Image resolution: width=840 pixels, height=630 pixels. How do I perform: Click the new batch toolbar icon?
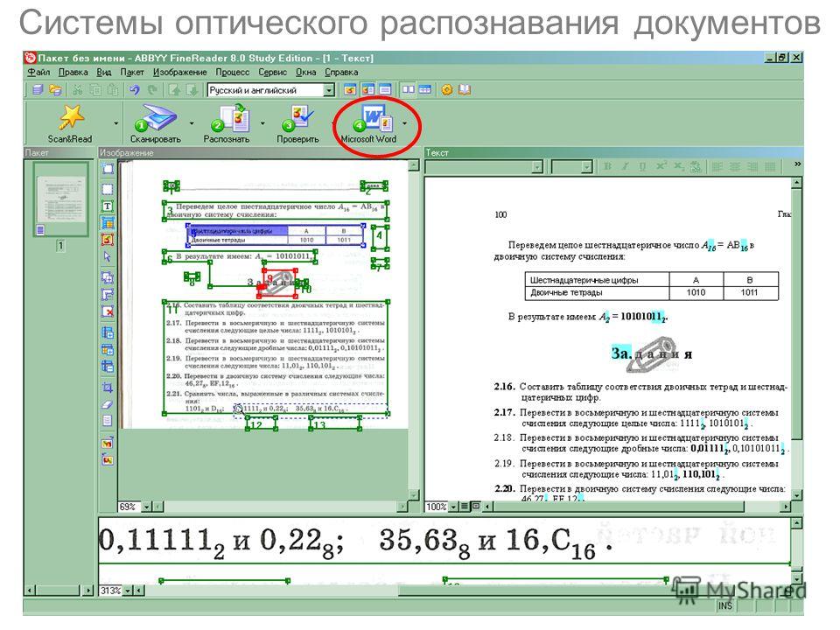[x=38, y=90]
